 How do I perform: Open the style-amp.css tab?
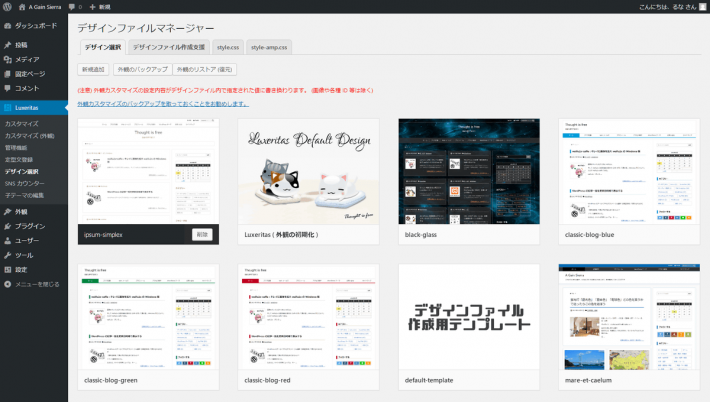pos(269,47)
